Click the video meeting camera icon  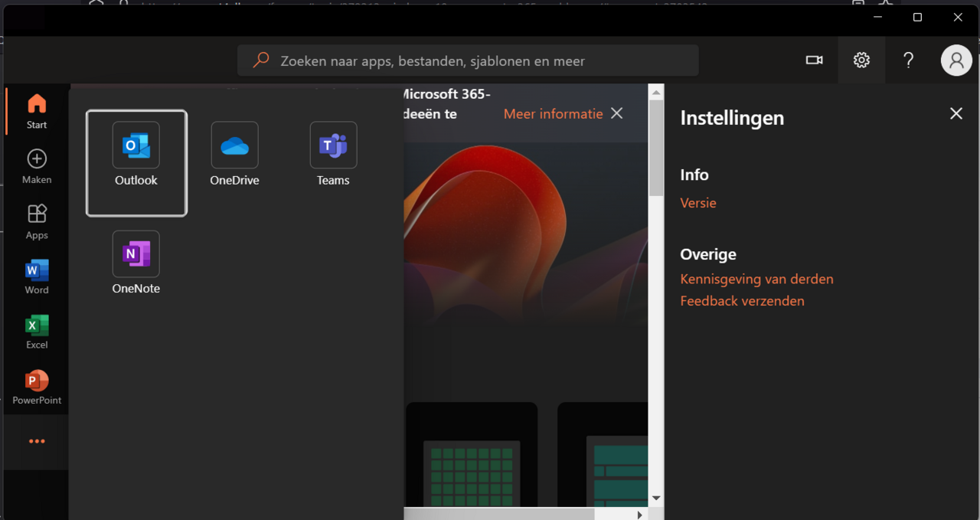(x=814, y=60)
